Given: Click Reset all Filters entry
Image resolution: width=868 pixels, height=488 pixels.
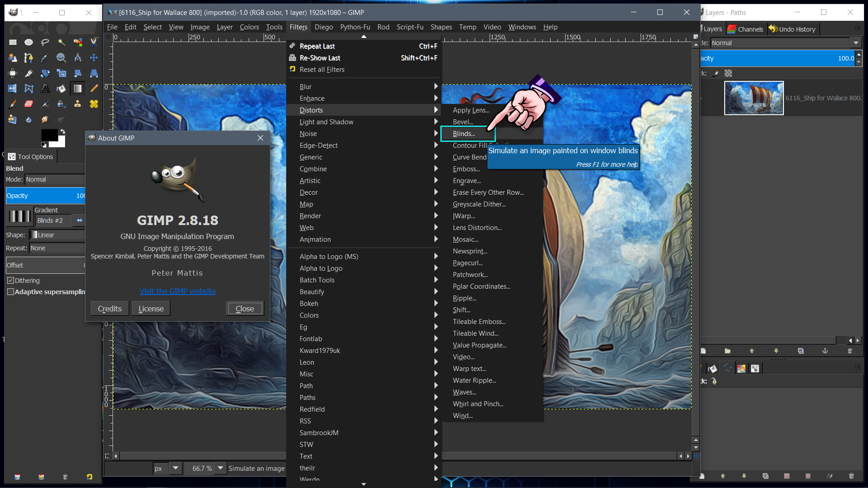Looking at the screenshot, I should click(x=363, y=70).
